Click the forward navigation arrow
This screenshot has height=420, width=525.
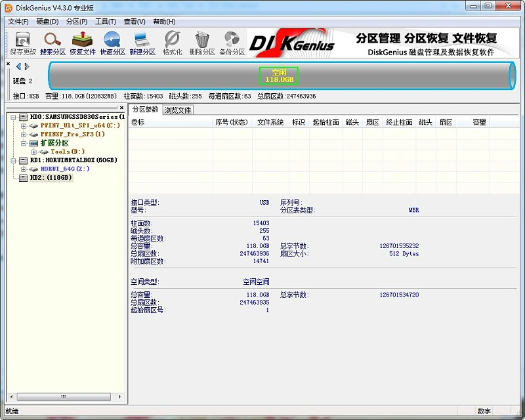coord(26,66)
